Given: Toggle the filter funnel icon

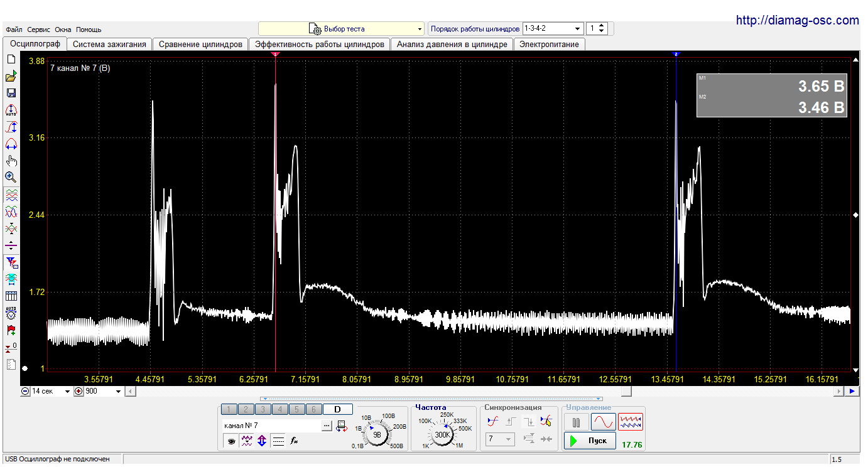Looking at the screenshot, I should pos(11,262).
